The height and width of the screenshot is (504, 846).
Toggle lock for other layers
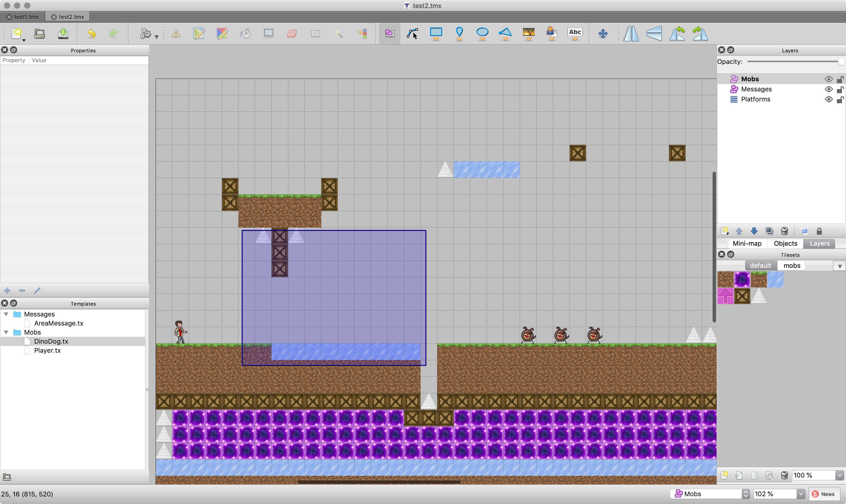tap(819, 231)
